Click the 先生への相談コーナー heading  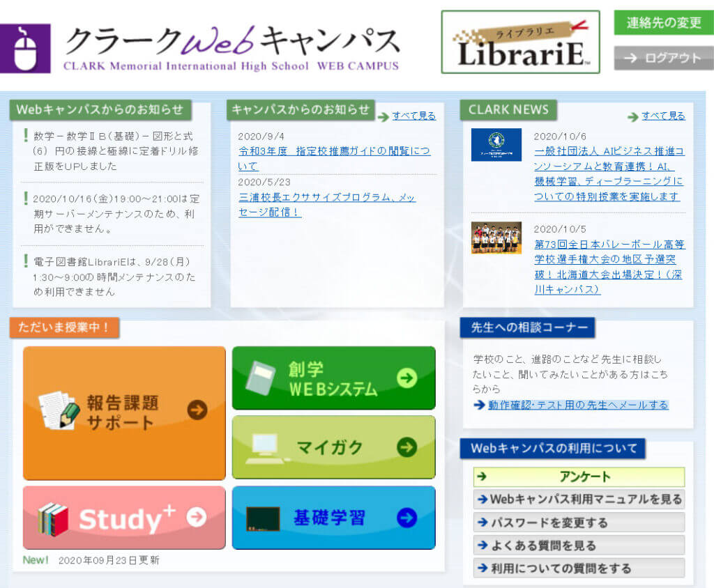click(x=527, y=327)
